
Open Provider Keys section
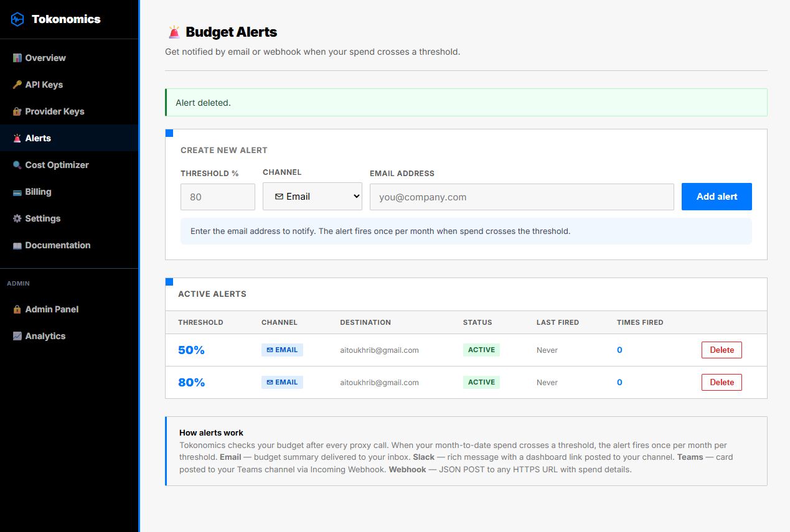point(69,111)
